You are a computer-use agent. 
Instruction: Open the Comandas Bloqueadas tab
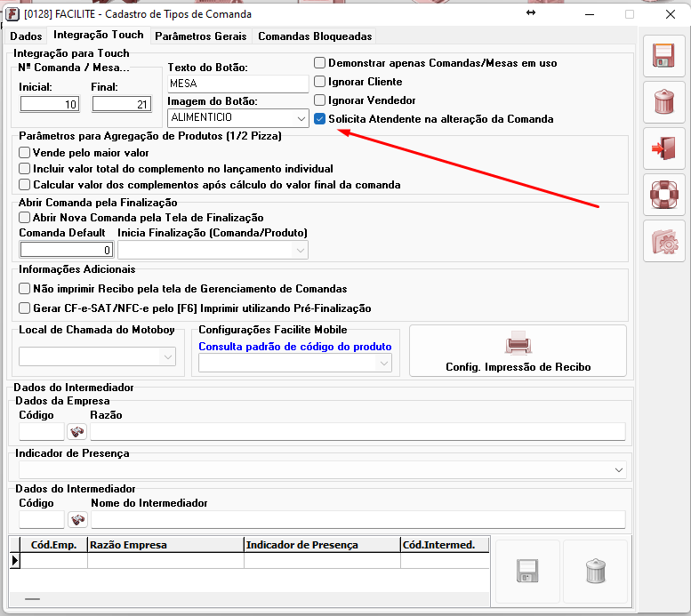tap(315, 36)
